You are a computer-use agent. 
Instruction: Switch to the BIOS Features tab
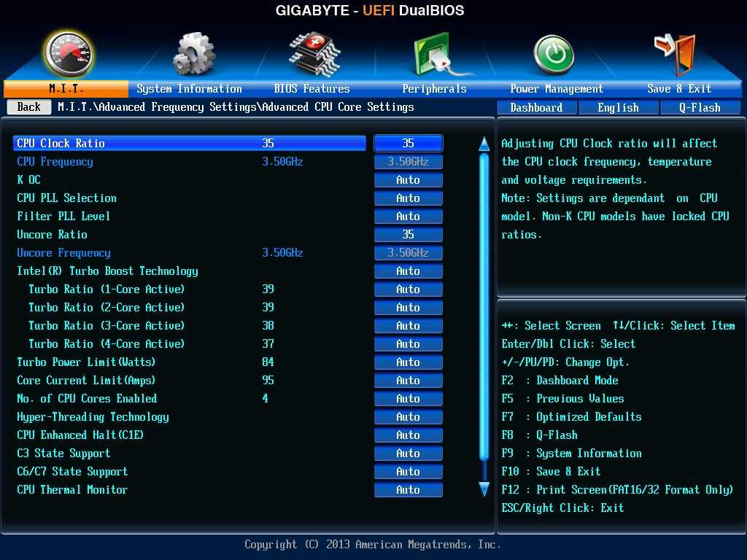click(311, 89)
